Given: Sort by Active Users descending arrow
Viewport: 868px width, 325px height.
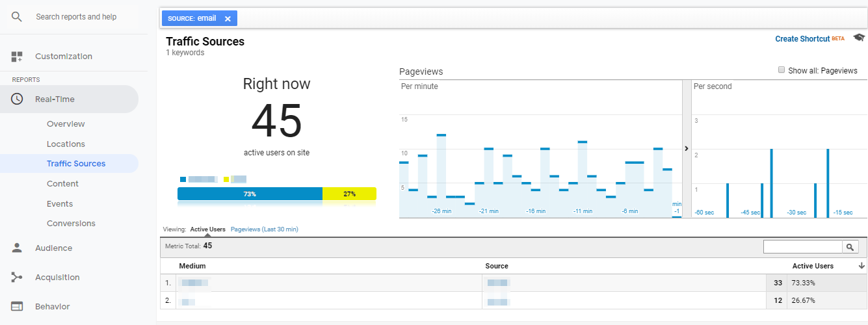Looking at the screenshot, I should click(x=861, y=266).
